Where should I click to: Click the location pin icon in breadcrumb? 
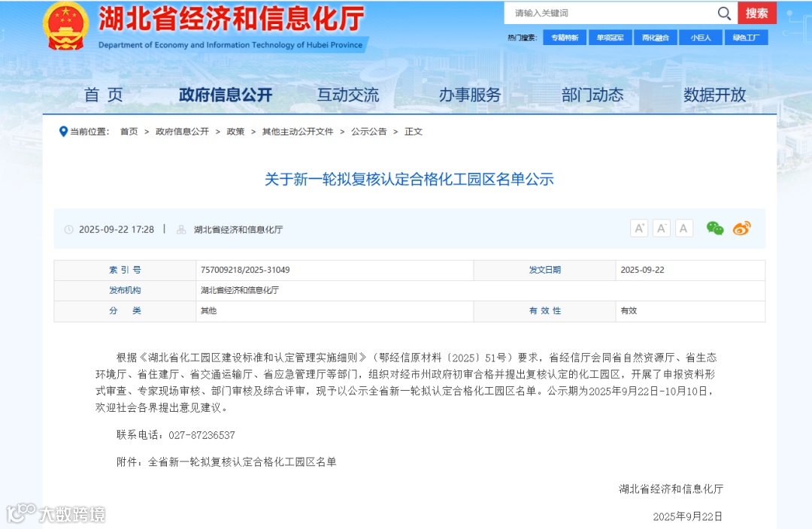(x=63, y=131)
